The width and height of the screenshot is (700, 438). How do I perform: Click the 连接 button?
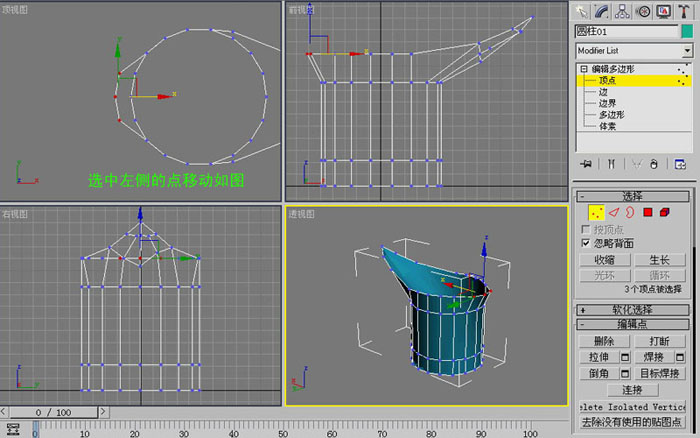[632, 390]
